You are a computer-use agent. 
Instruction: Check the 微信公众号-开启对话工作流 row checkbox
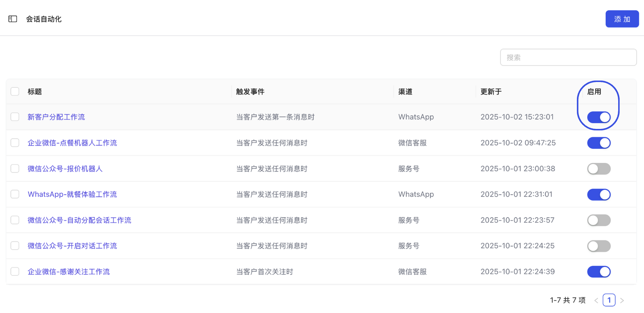point(15,246)
